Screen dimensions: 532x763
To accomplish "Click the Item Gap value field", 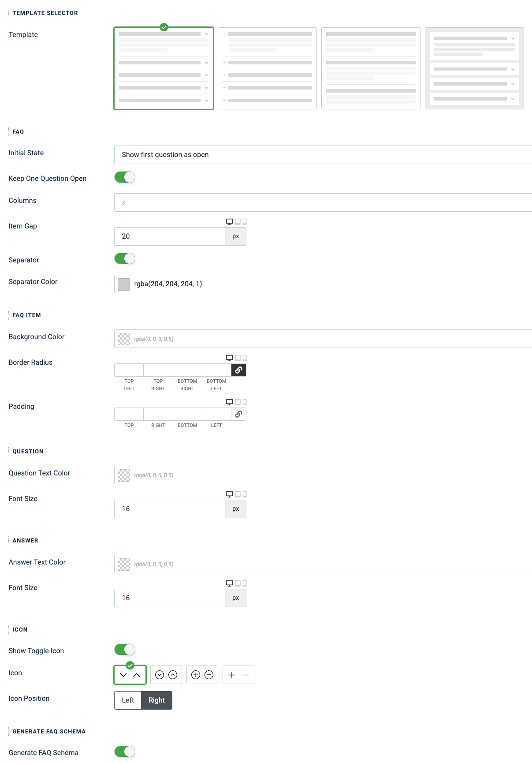I will 170,236.
